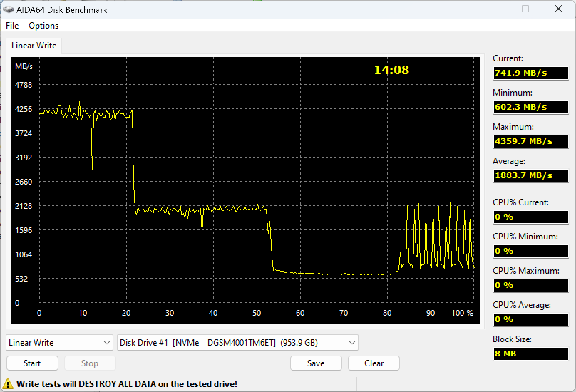Click the Start button
This screenshot has height=392, width=576.
tap(32, 363)
